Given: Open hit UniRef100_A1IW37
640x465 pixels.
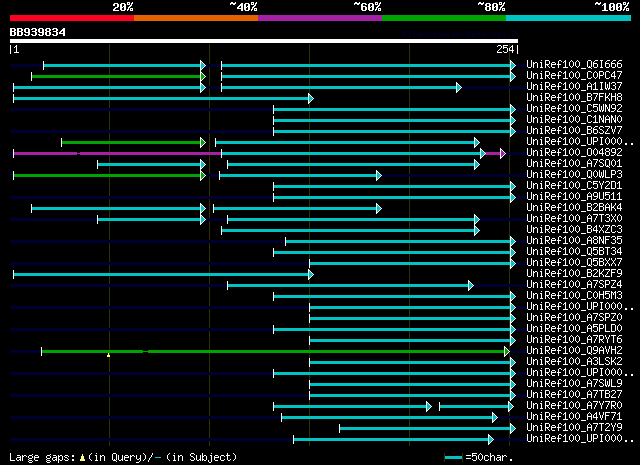Looking at the screenshot, I should tap(574, 87).
